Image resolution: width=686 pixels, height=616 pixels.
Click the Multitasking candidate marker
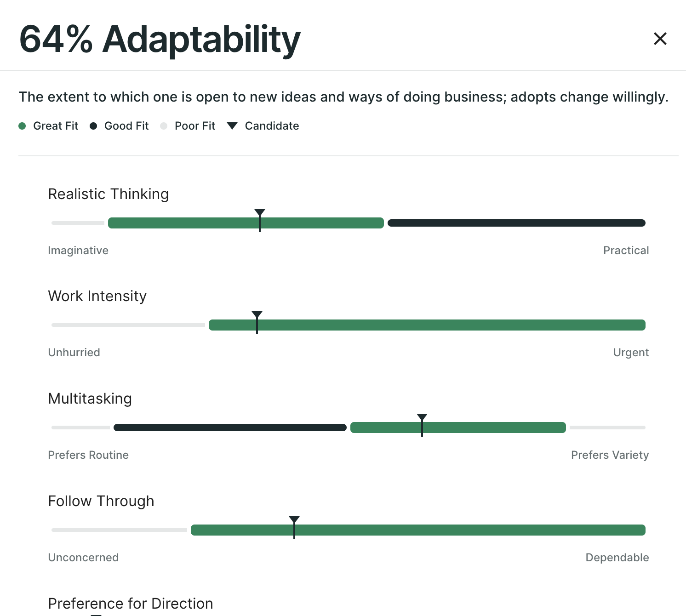click(422, 424)
